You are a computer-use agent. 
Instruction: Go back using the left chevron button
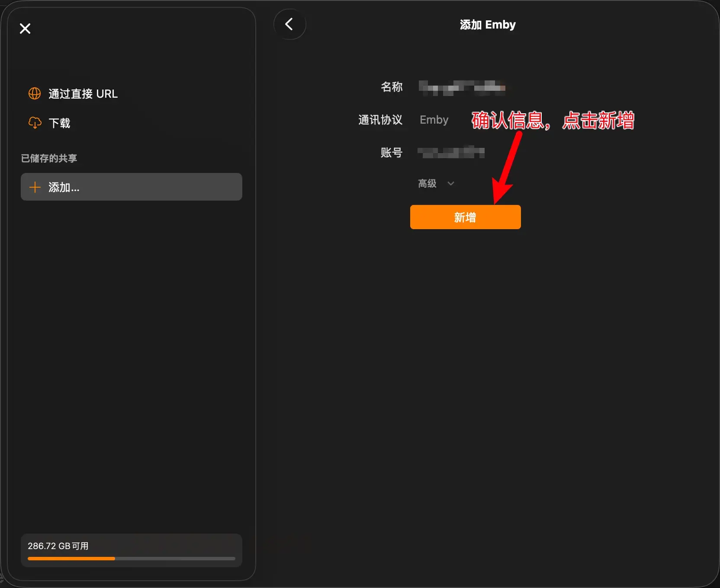point(289,24)
